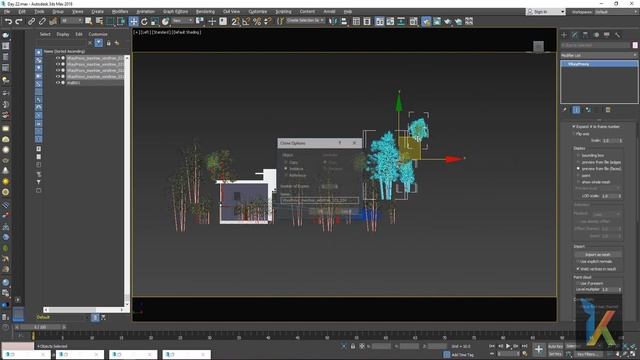The image size is (640, 360).
Task: Open the Sign In dropdown
Action: [546, 12]
